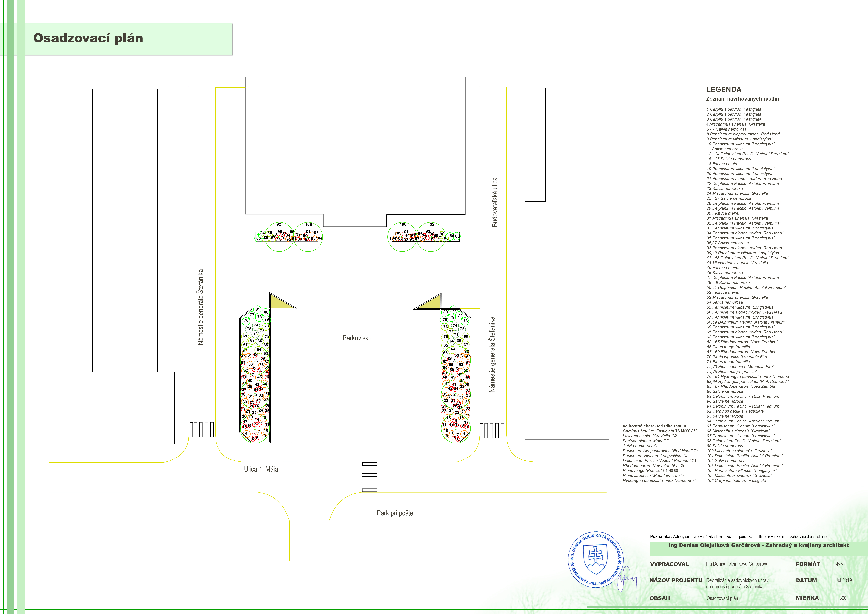The image size is (868, 614).
Task: Click legend entry '76 - 81 Hydrangea paniculata'
Action: tap(749, 377)
